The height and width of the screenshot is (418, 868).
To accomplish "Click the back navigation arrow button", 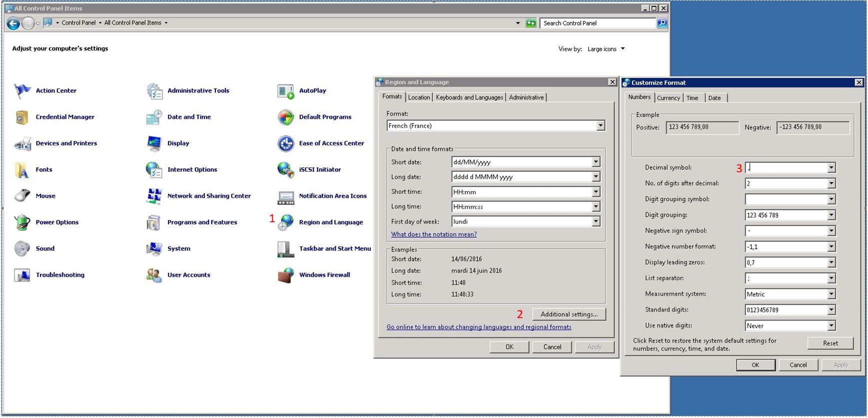I will (13, 23).
